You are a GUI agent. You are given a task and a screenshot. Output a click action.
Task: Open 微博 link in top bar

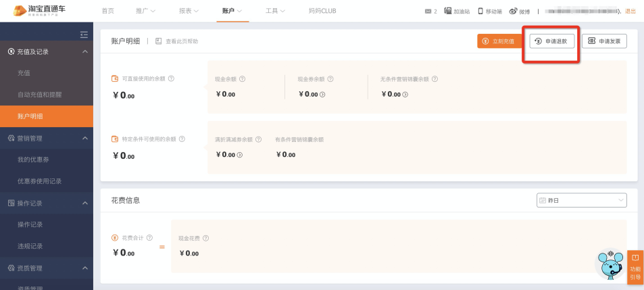(520, 11)
